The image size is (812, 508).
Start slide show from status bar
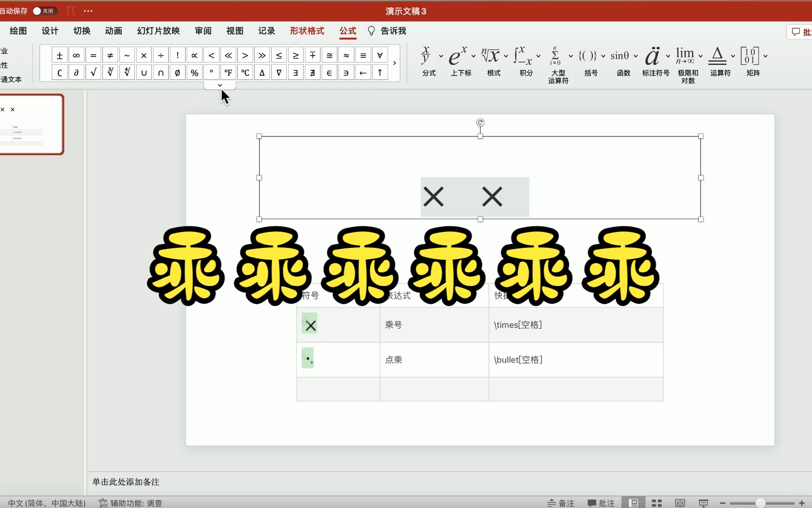pyautogui.click(x=703, y=503)
